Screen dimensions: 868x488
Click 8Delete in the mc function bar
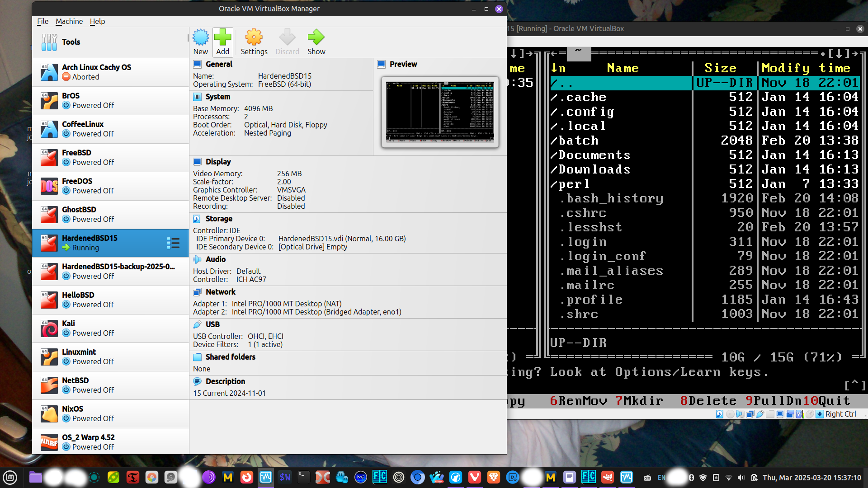(708, 401)
